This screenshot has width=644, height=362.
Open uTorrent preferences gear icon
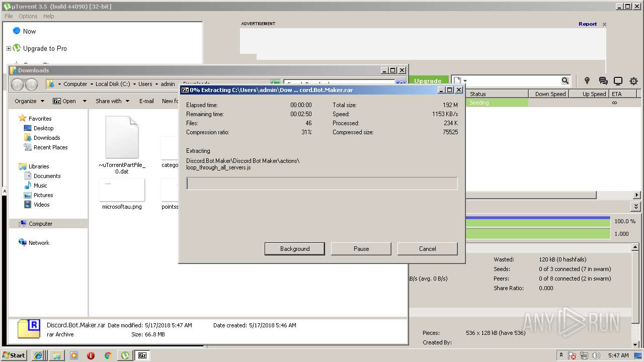[x=633, y=80]
